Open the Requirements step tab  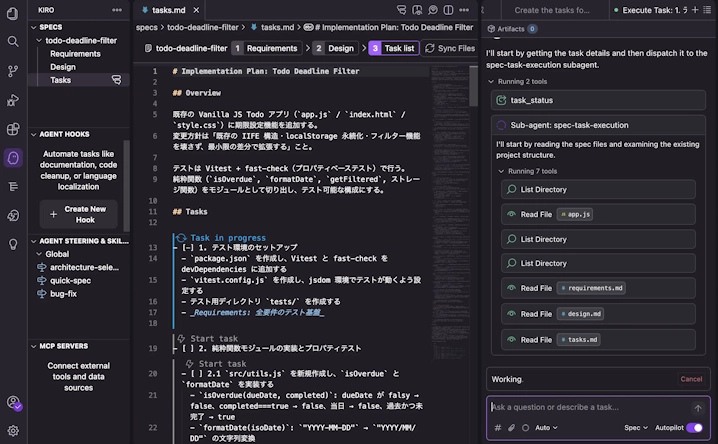266,48
